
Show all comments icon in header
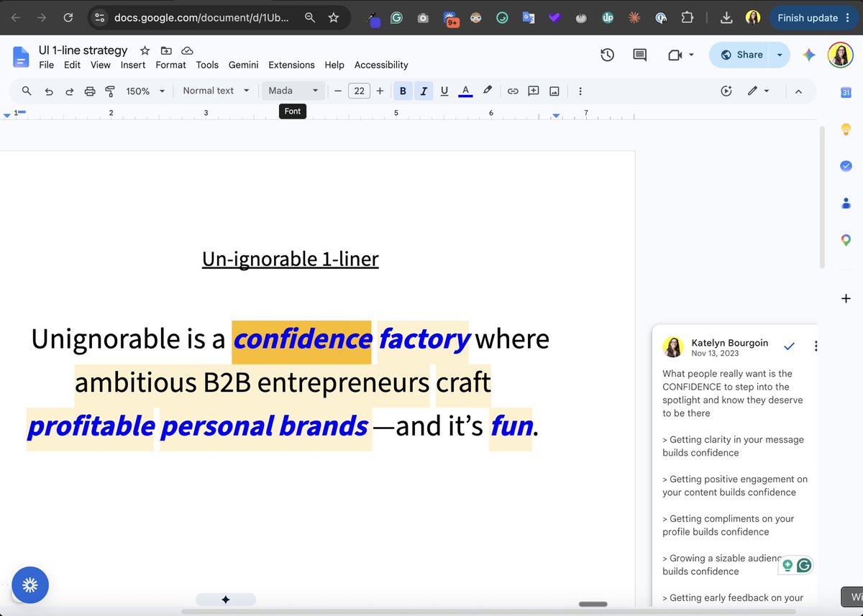click(x=639, y=55)
